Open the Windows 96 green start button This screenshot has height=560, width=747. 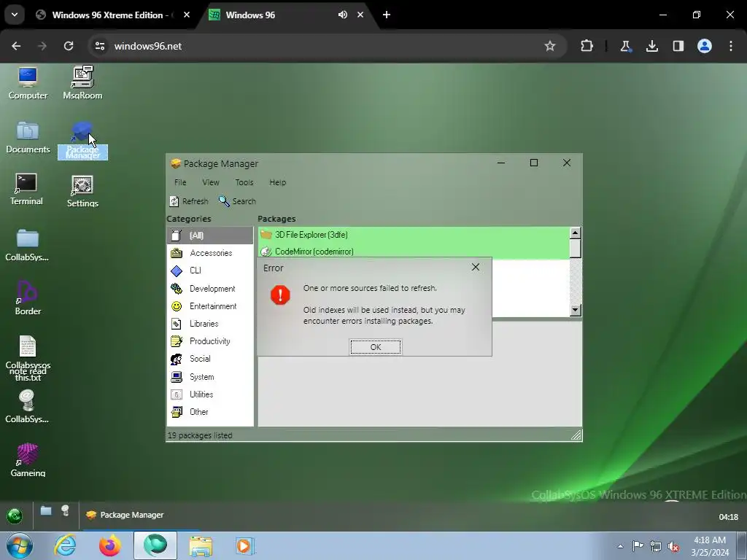click(15, 516)
